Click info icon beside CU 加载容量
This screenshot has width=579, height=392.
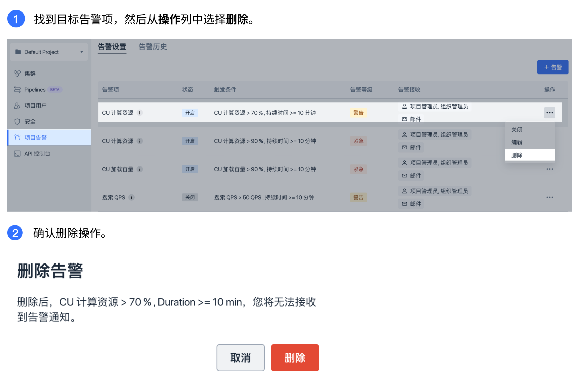click(x=140, y=169)
